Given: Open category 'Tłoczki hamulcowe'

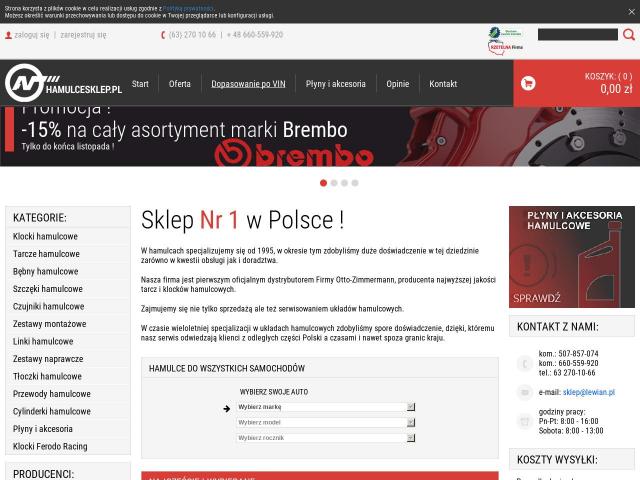Looking at the screenshot, I should tap(47, 377).
